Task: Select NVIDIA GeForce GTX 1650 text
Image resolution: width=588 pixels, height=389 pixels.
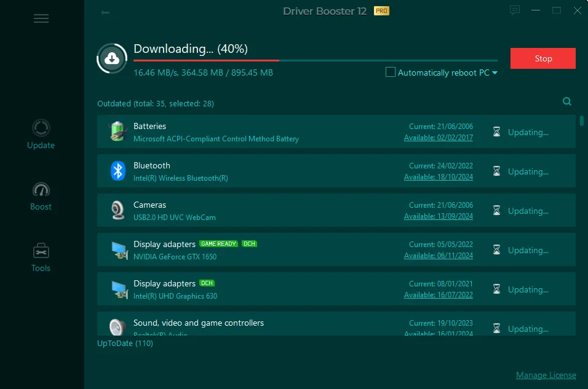Action: (x=175, y=257)
